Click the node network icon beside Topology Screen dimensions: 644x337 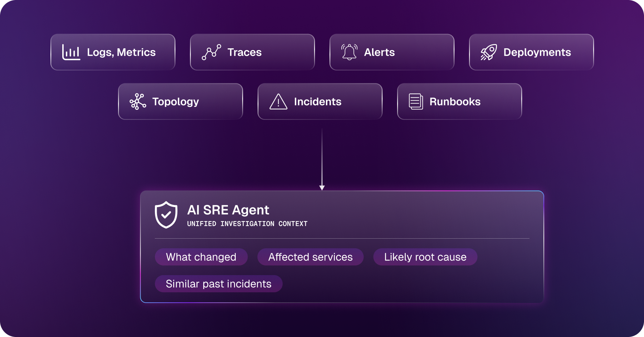[x=138, y=102]
